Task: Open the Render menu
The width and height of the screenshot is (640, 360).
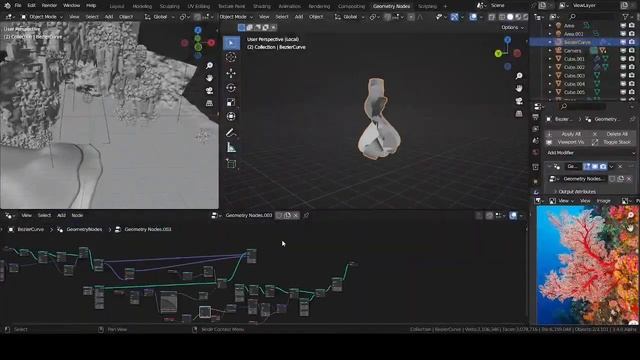Action: pyautogui.click(x=49, y=6)
